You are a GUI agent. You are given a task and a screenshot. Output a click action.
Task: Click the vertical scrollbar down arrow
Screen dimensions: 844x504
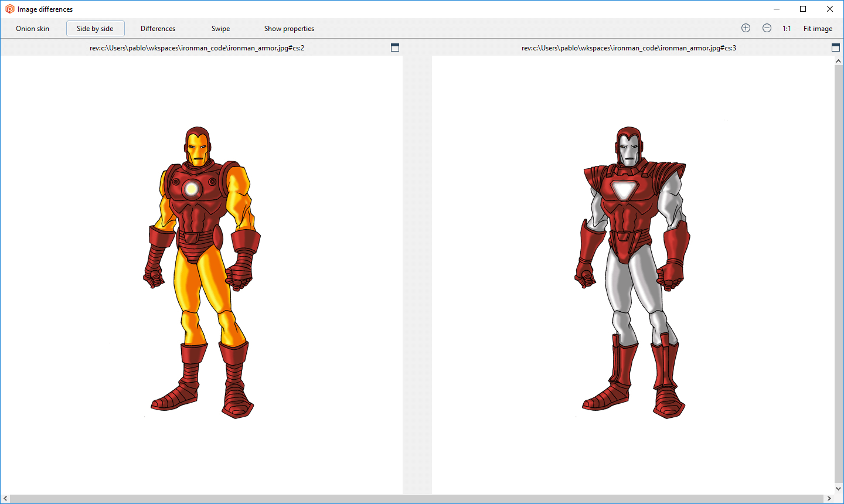point(839,489)
